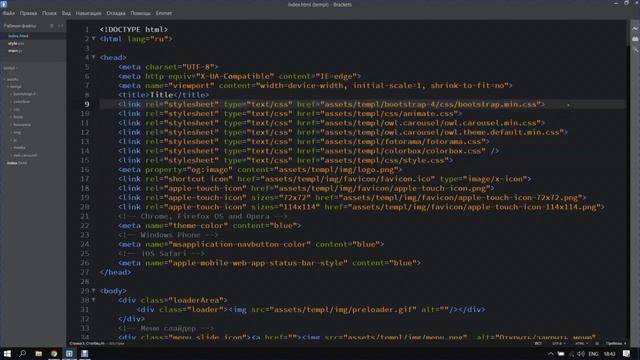Expand the bootstrap-4 folder

[x=24, y=94]
